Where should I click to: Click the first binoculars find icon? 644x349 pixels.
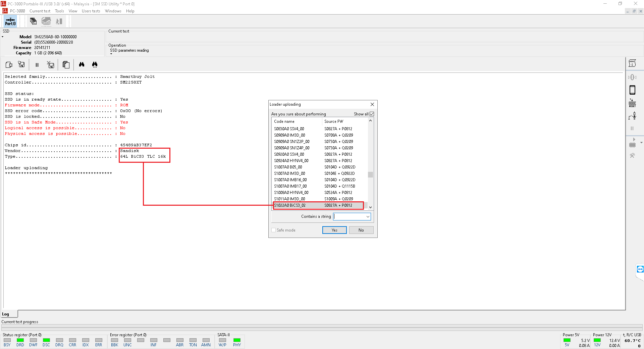click(x=82, y=64)
